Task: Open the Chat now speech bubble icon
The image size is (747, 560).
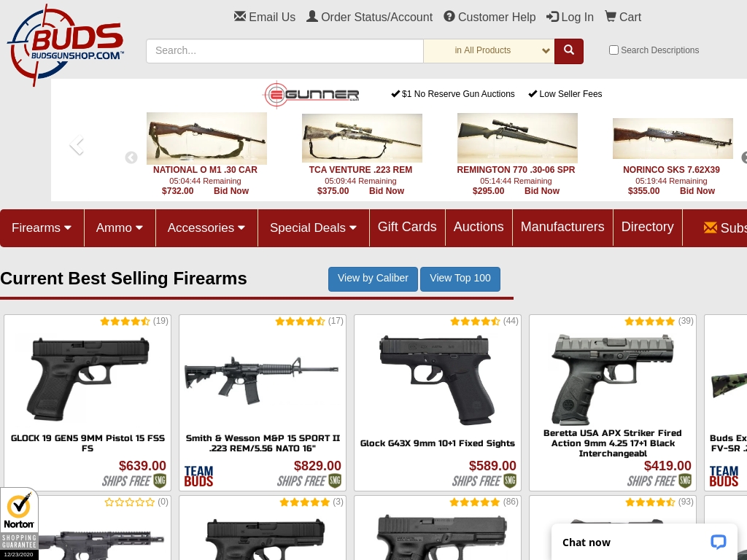Action: pos(718,542)
